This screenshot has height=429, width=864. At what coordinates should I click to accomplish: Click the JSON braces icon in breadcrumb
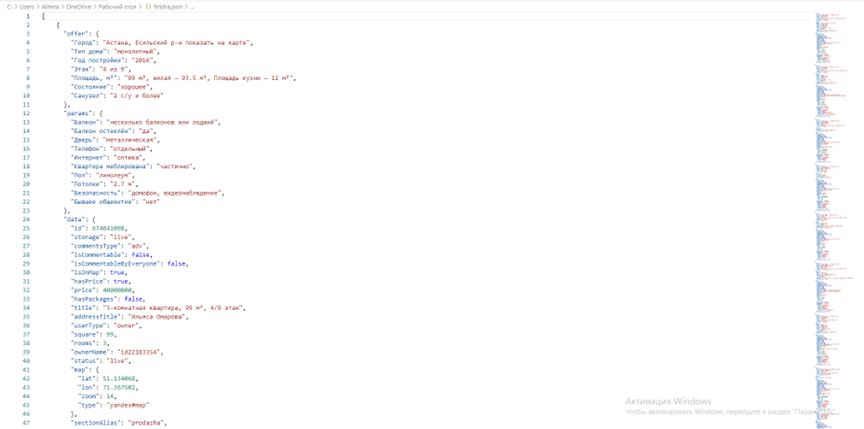pyautogui.click(x=150, y=6)
